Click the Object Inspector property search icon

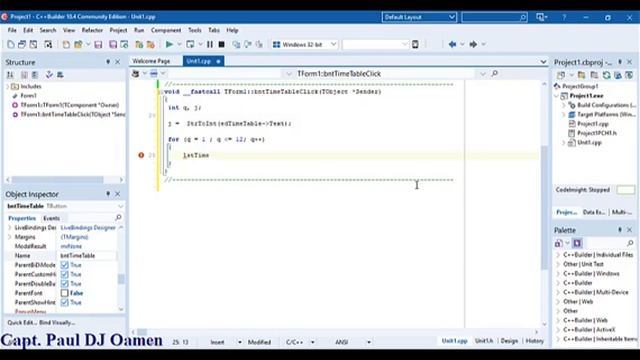point(118,218)
